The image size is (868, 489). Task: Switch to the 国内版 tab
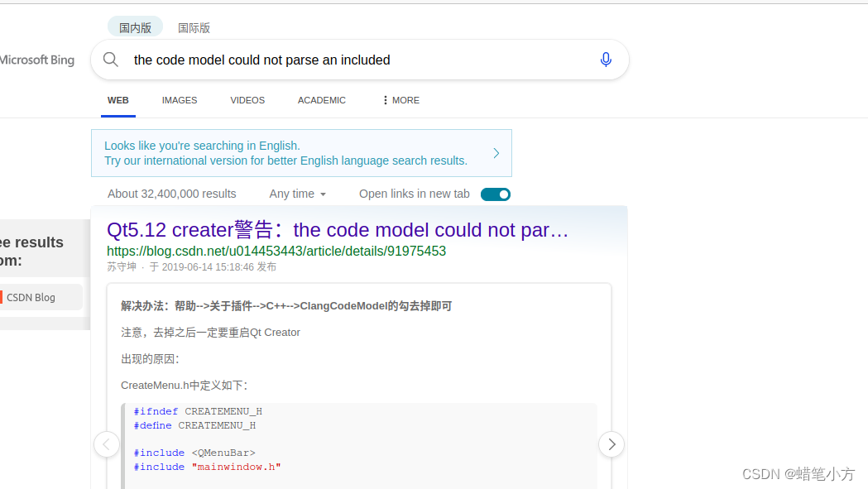(x=135, y=27)
